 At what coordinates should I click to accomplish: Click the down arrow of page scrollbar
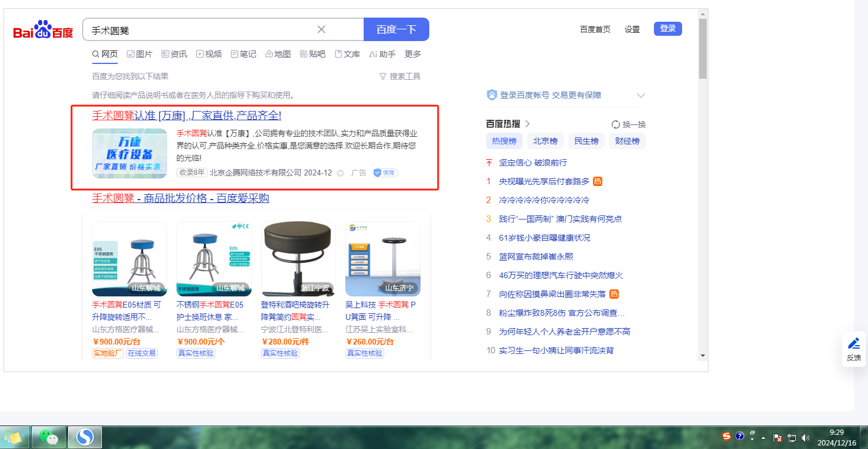[703, 355]
